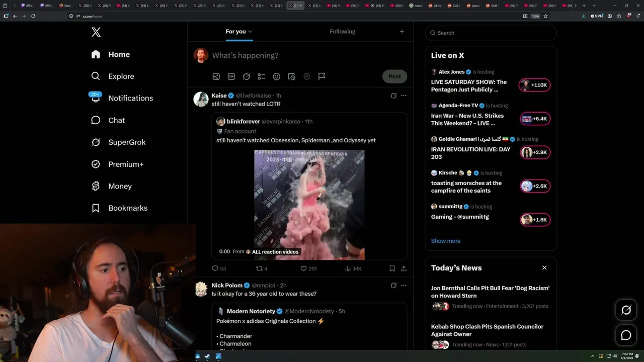Viewport: 644px width, 362px height.
Task: Enhance post with Grok in composer
Action: [247, 76]
